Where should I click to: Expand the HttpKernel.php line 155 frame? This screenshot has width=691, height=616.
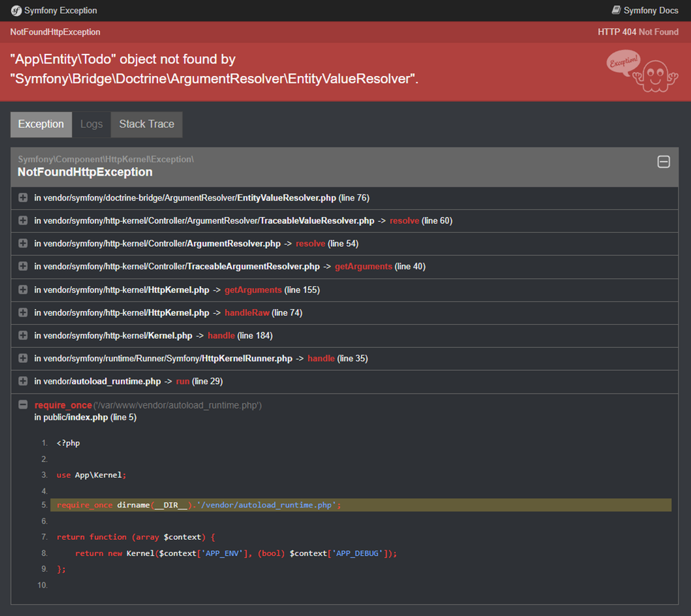point(24,290)
